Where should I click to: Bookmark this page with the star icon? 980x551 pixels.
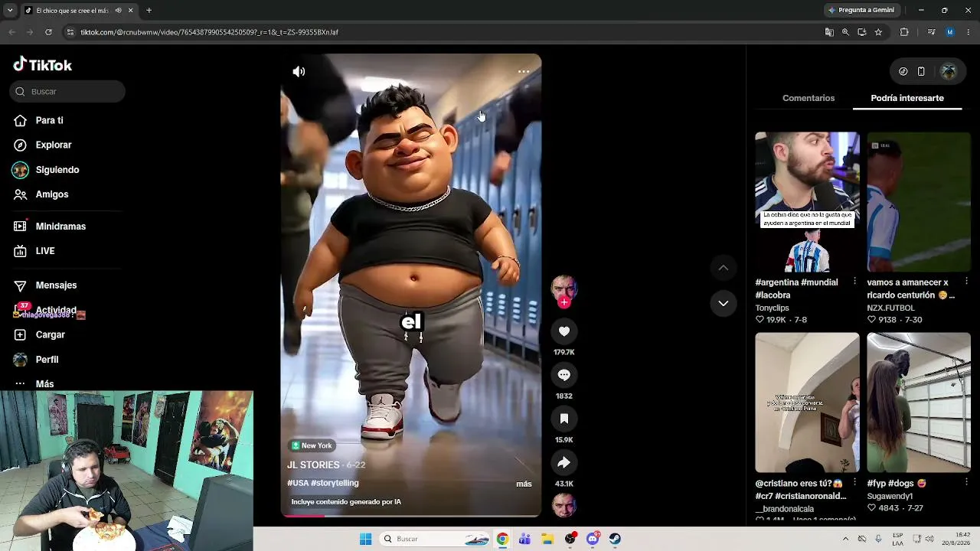coord(878,32)
